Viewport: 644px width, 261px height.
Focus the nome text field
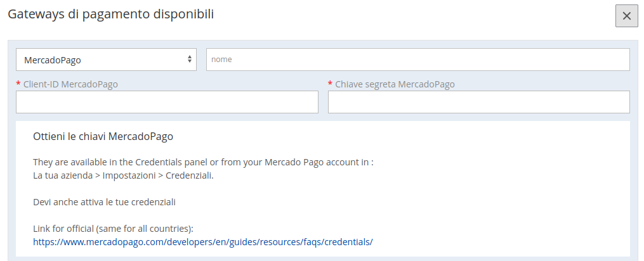417,60
